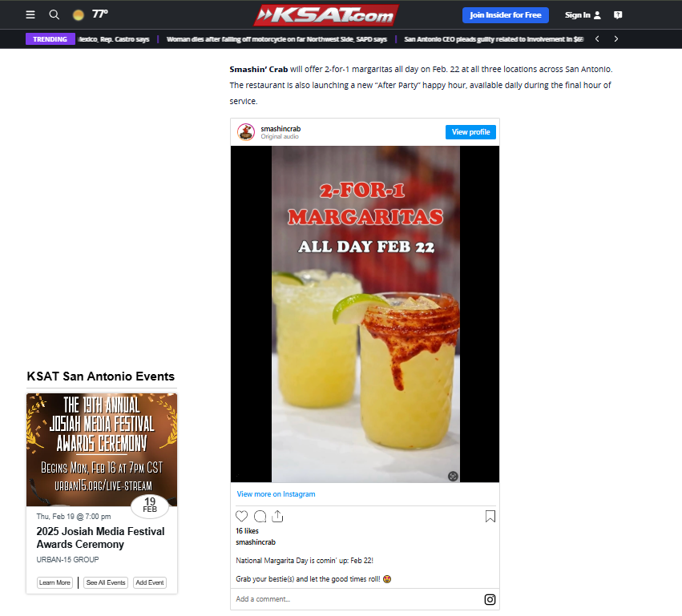Save the post using the bookmark icon

490,517
